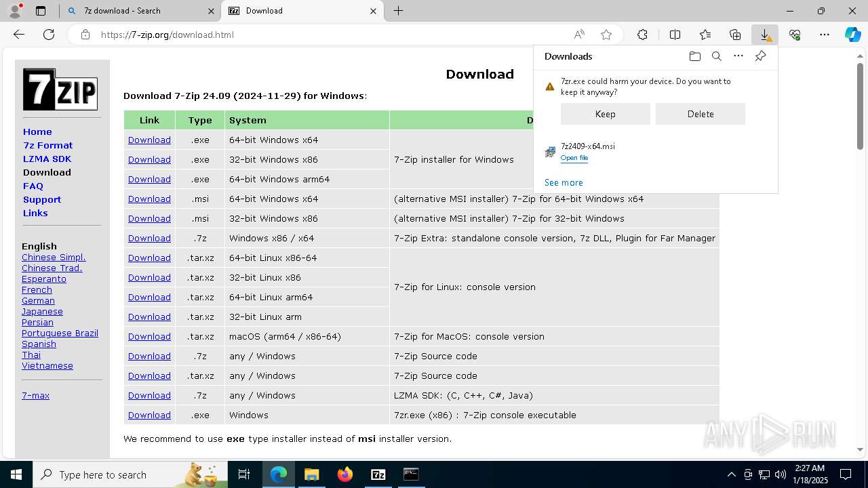The height and width of the screenshot is (488, 868).
Task: Click the 7-Zip logo image
Action: click(60, 89)
